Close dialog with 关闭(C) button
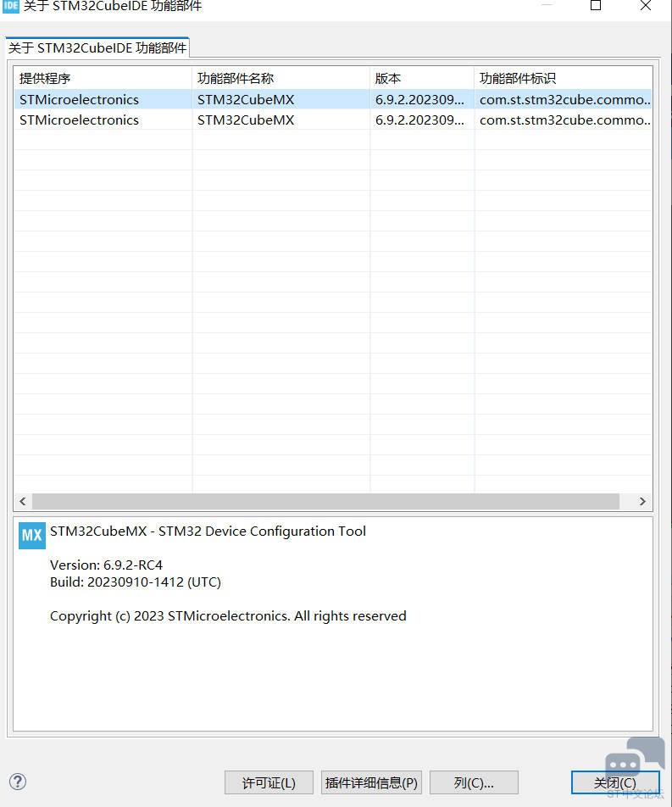The width and height of the screenshot is (672, 807). pos(615,782)
